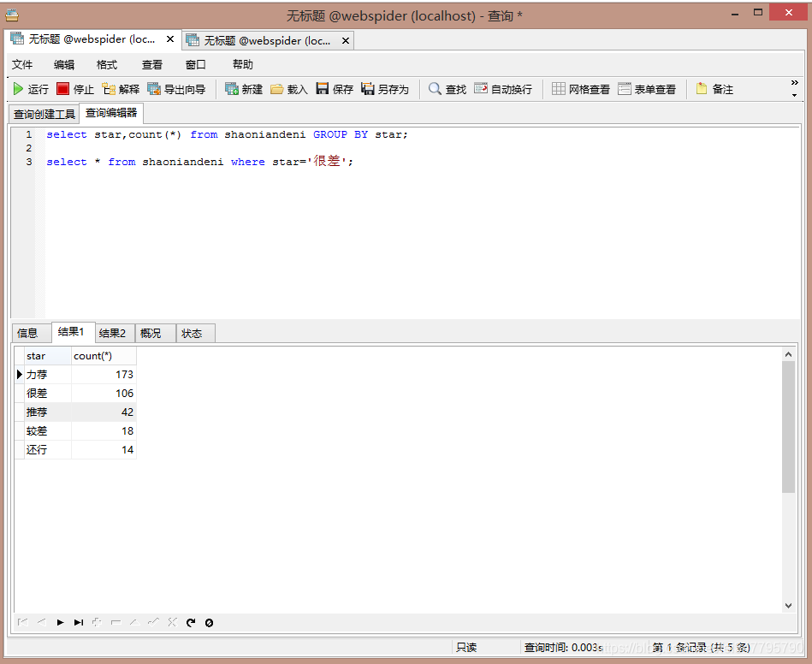Click the Navicat title bar app icon
The height and width of the screenshot is (664, 812).
(x=13, y=15)
